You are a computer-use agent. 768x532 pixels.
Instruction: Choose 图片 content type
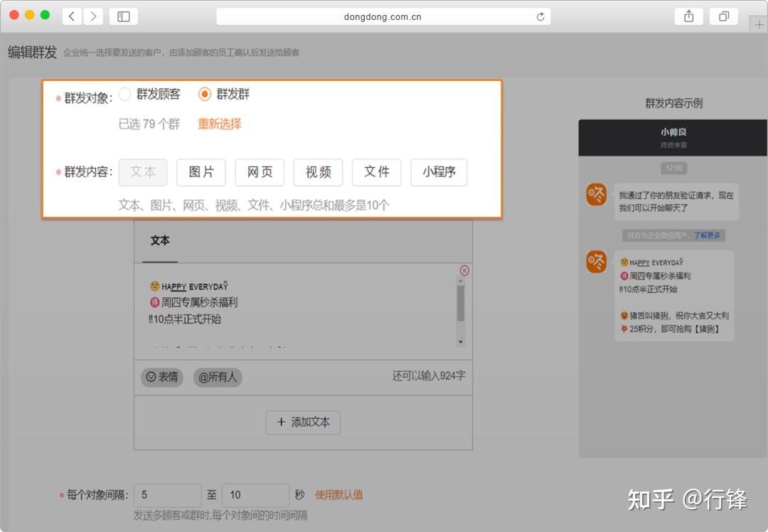pyautogui.click(x=201, y=172)
